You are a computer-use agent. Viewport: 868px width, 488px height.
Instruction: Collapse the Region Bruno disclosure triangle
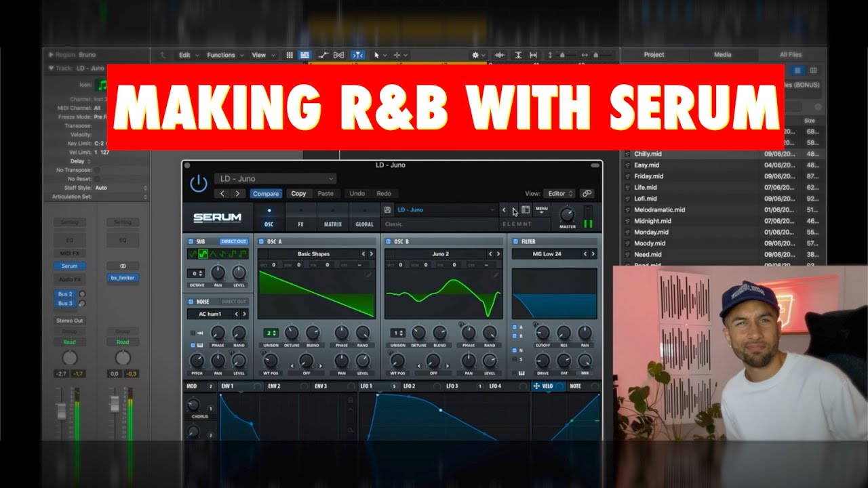(50, 55)
